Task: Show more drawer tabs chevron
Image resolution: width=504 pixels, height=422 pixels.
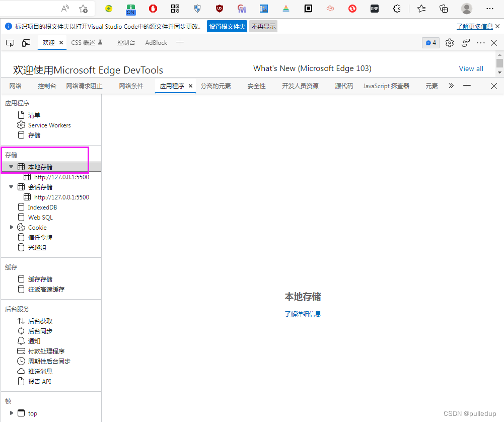Action: click(x=451, y=86)
